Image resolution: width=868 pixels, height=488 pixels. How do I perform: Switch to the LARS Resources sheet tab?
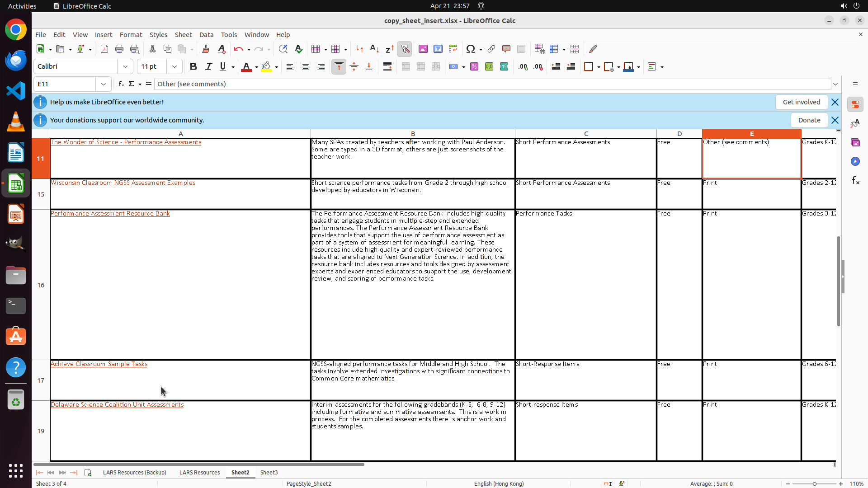[199, 472]
